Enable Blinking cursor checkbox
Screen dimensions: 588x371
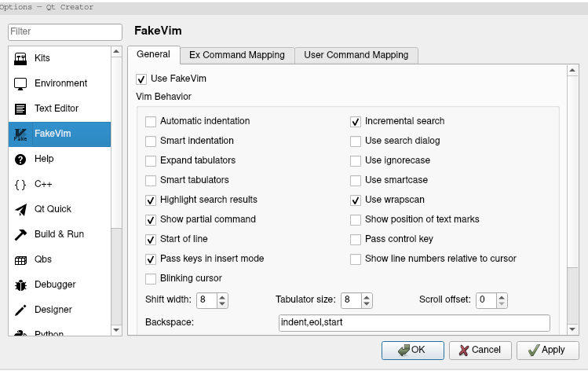point(151,278)
